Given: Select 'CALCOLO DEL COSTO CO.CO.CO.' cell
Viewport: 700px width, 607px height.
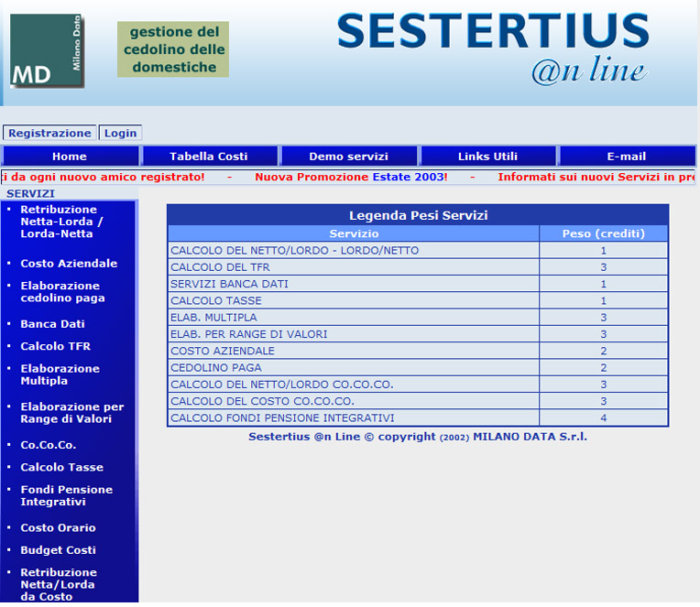Looking at the screenshot, I should [x=354, y=401].
